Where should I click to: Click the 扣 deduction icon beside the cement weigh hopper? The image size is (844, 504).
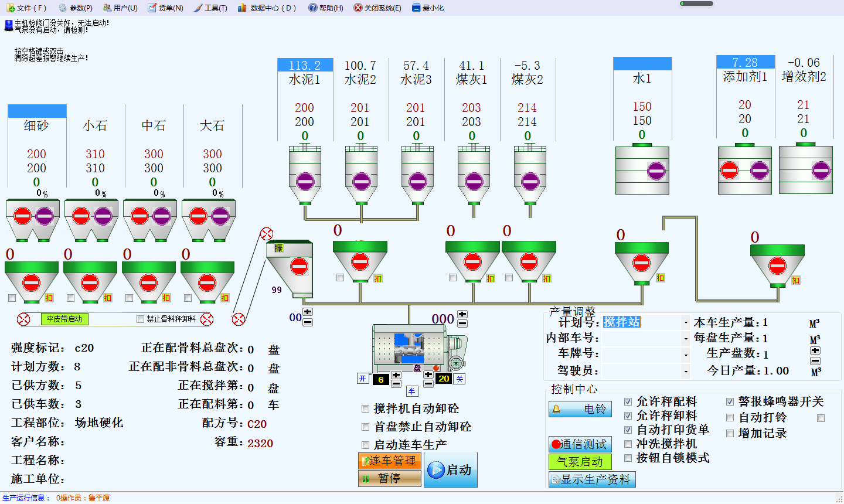(x=378, y=278)
